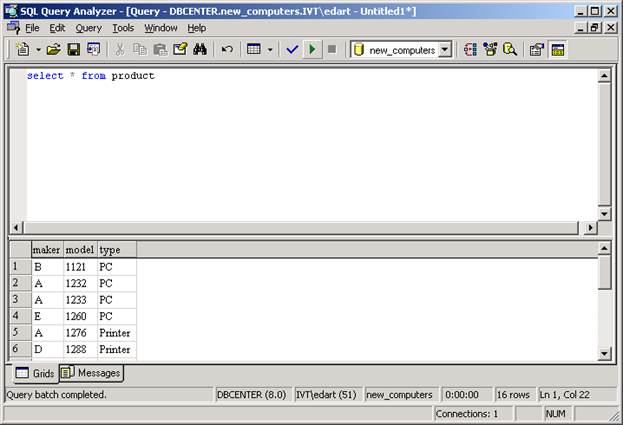Click the Load SQL Script open-folder icon
623x425 pixels.
(x=54, y=50)
